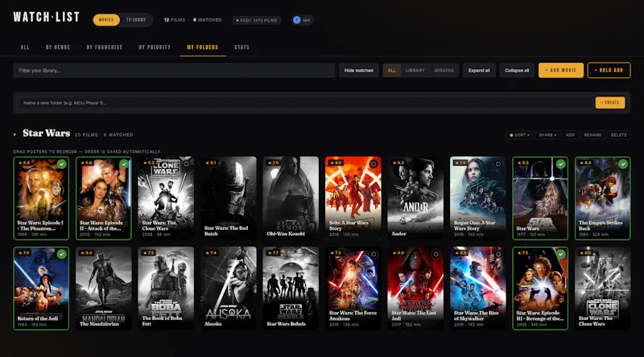Screen dimensions: 644x357
Task: Mark Solo: A Star Wars Story watched
Action: coord(374,164)
